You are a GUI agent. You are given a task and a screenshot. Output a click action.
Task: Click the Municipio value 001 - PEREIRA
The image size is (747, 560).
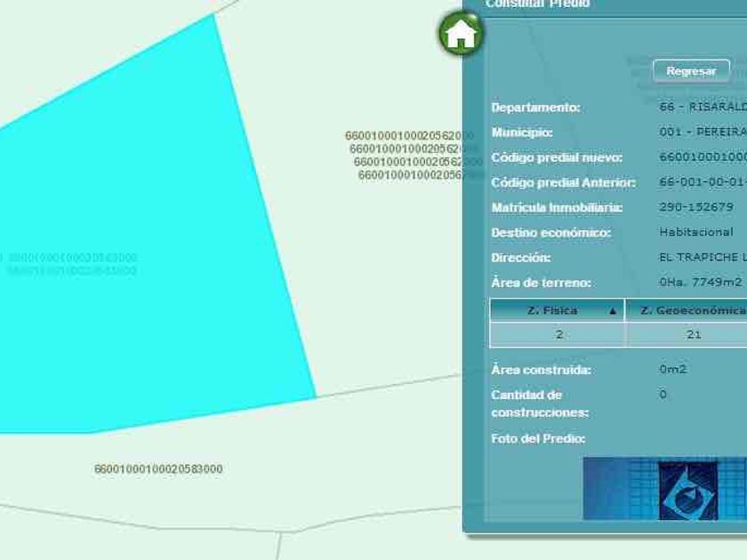tap(703, 132)
